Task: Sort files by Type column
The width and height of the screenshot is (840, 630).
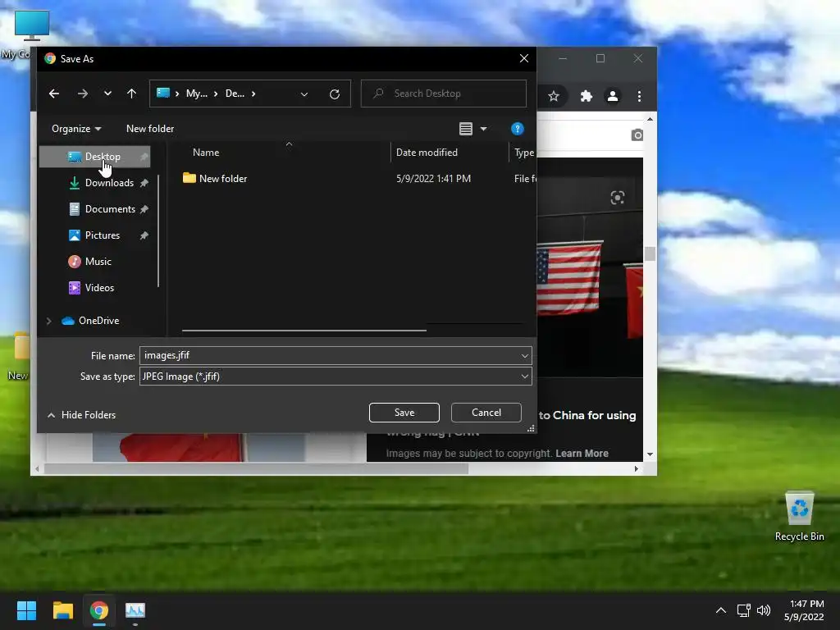Action: click(524, 152)
